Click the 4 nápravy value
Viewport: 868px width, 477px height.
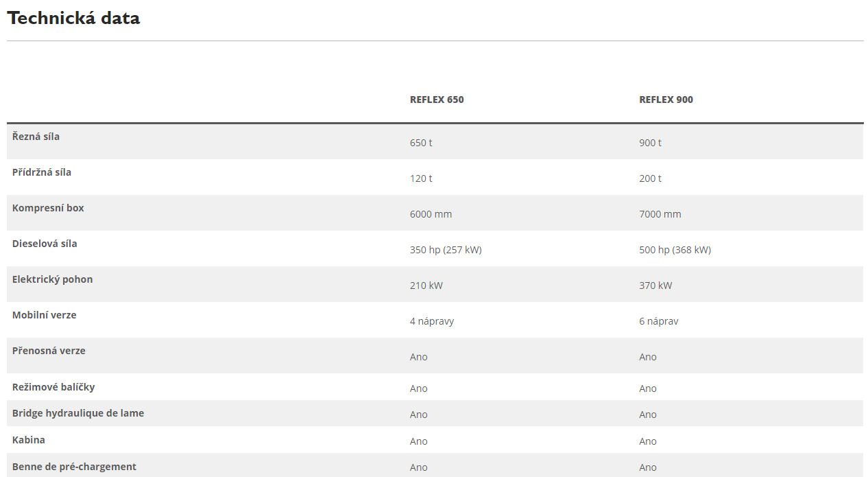432,321
